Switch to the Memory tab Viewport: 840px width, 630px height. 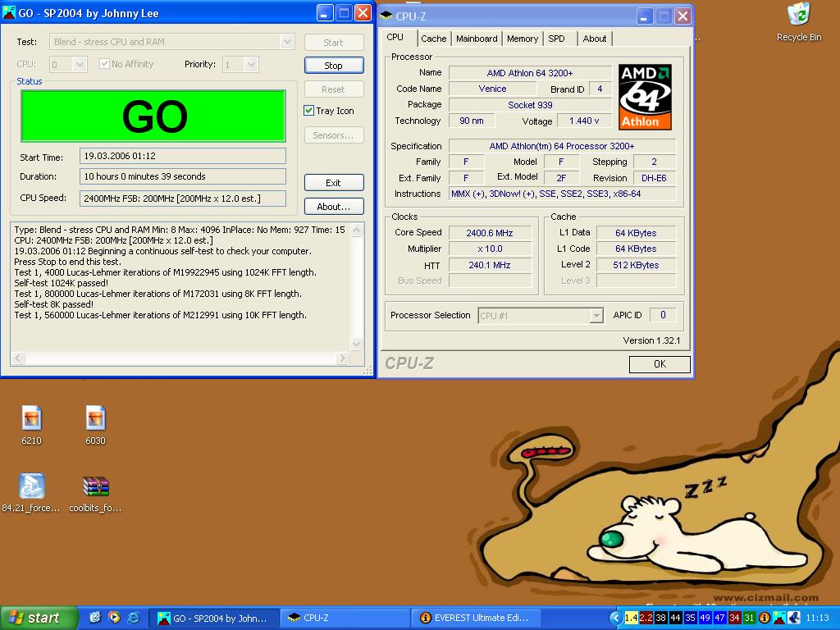coord(523,39)
